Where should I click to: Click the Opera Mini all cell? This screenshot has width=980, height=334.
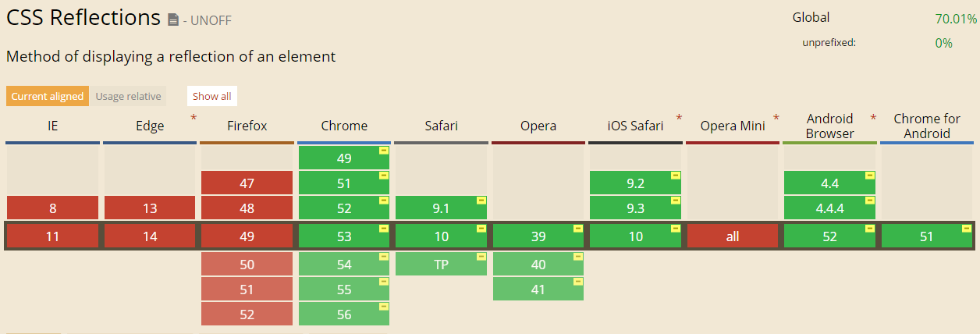point(732,236)
